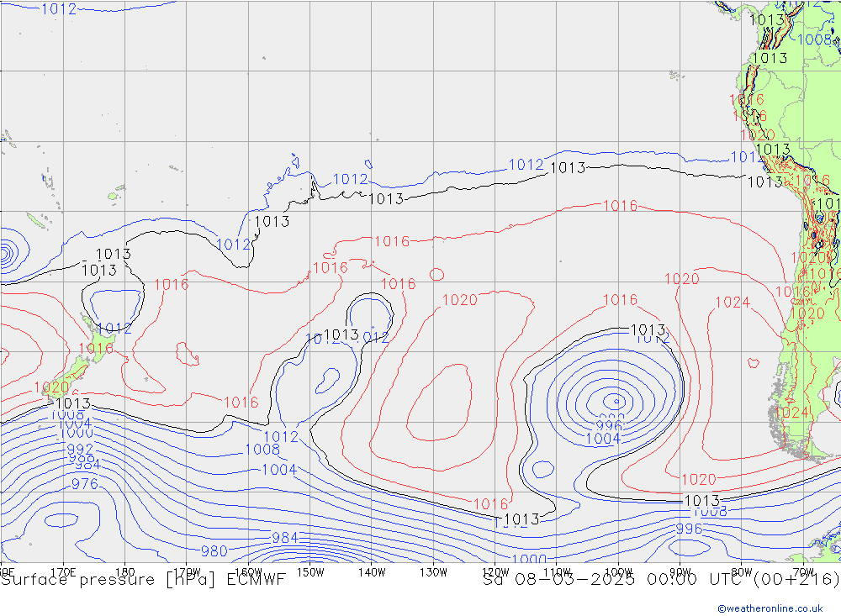Click the blue 984 label above 150W
The height and width of the screenshot is (616, 841).
(x=285, y=538)
